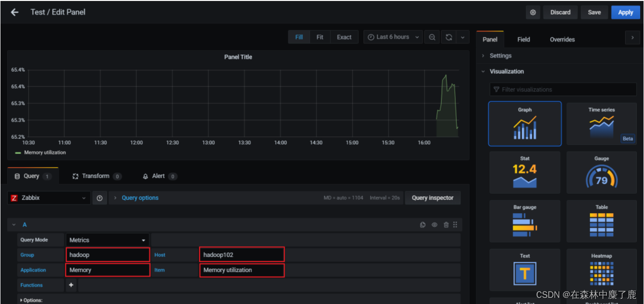The image size is (644, 304).
Task: Click the Filter visualizations search field
Action: click(x=563, y=89)
